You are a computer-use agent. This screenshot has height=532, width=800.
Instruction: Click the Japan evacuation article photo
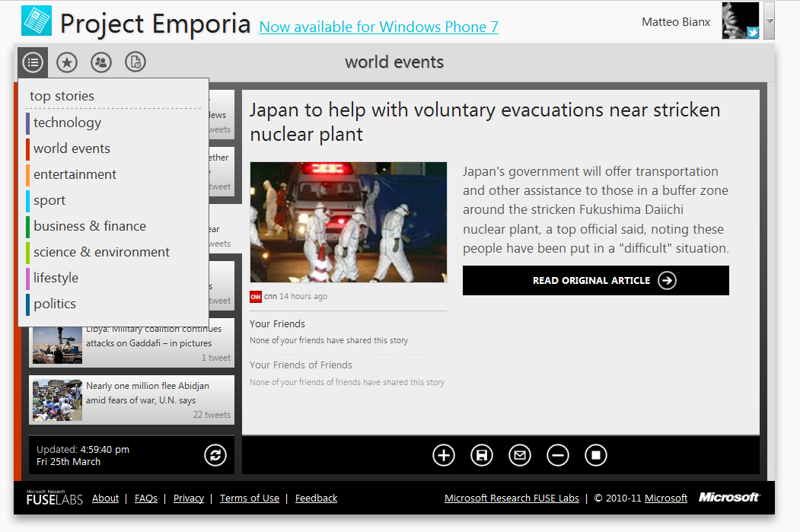[348, 222]
